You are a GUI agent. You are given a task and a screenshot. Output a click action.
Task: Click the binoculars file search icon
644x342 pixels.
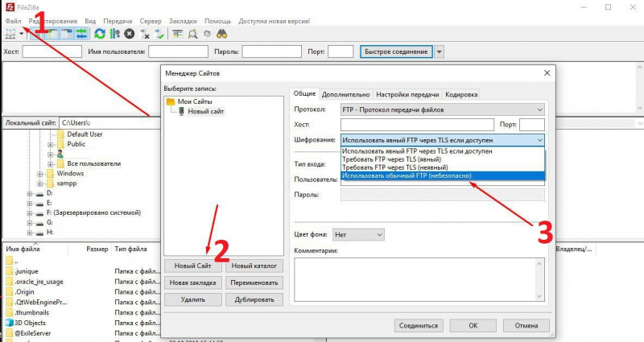click(x=222, y=34)
